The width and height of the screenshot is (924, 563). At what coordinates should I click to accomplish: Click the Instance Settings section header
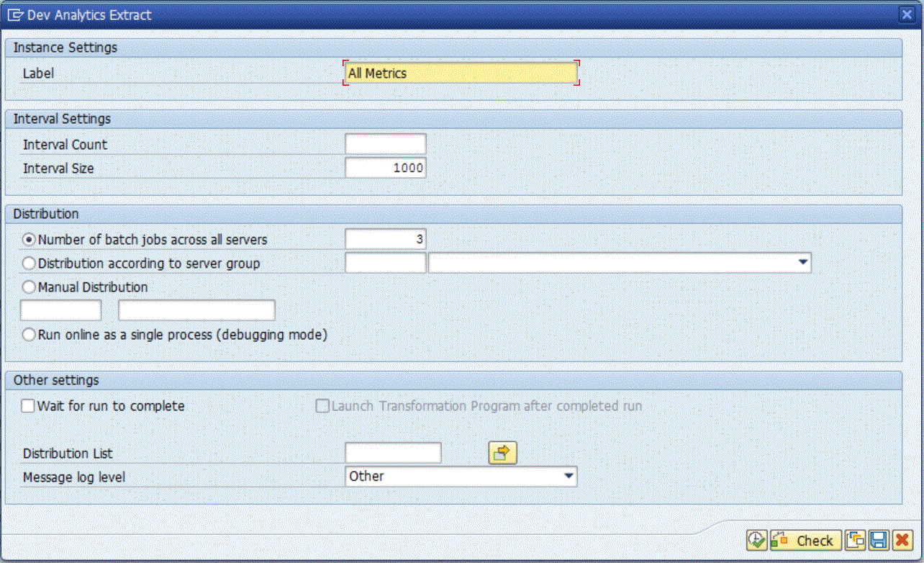click(453, 48)
